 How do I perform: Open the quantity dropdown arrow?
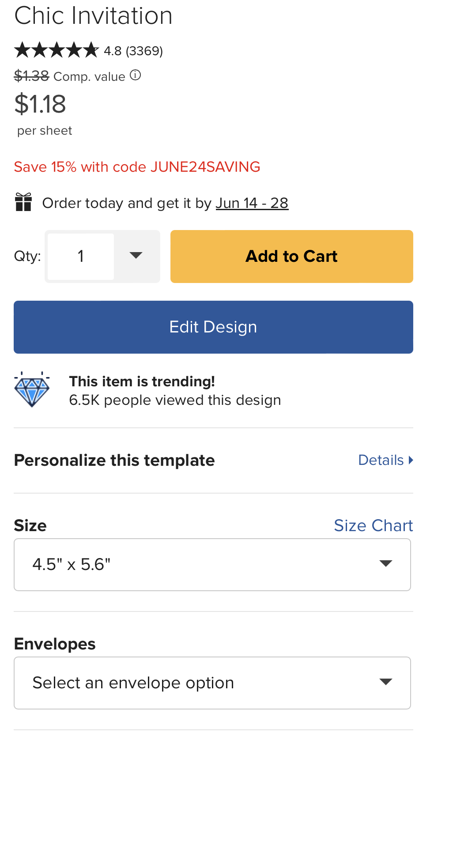136,256
